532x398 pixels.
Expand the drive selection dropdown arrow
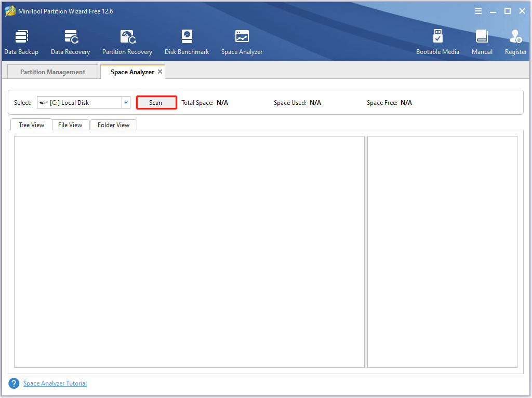coord(126,102)
